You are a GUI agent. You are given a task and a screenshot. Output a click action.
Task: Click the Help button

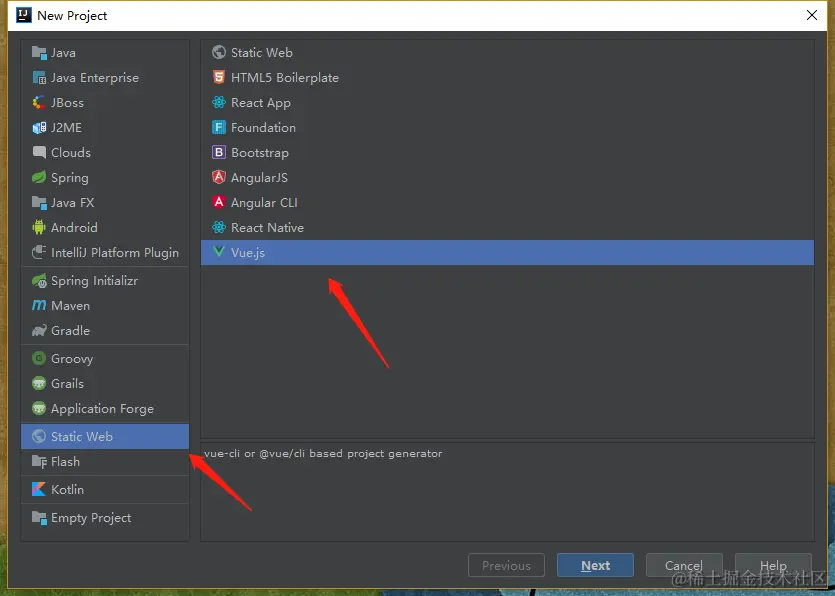pos(773,565)
